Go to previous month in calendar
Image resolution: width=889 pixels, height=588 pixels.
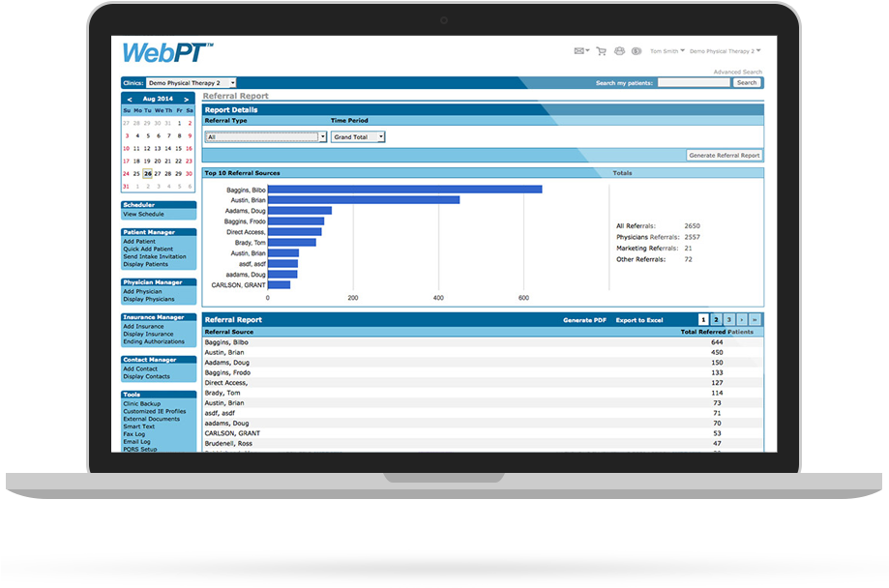coord(129,99)
